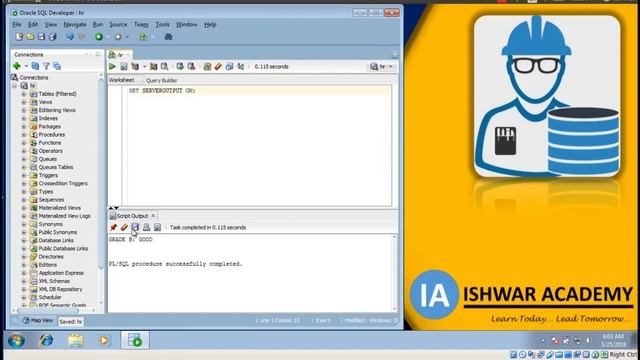
Task: Select the XML DB Repository item
Action: click(x=60, y=289)
